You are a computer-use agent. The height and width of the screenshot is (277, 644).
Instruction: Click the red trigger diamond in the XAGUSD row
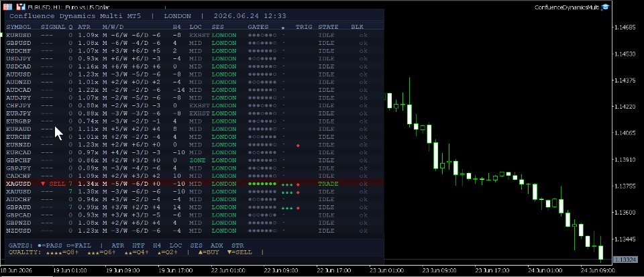pos(298,184)
